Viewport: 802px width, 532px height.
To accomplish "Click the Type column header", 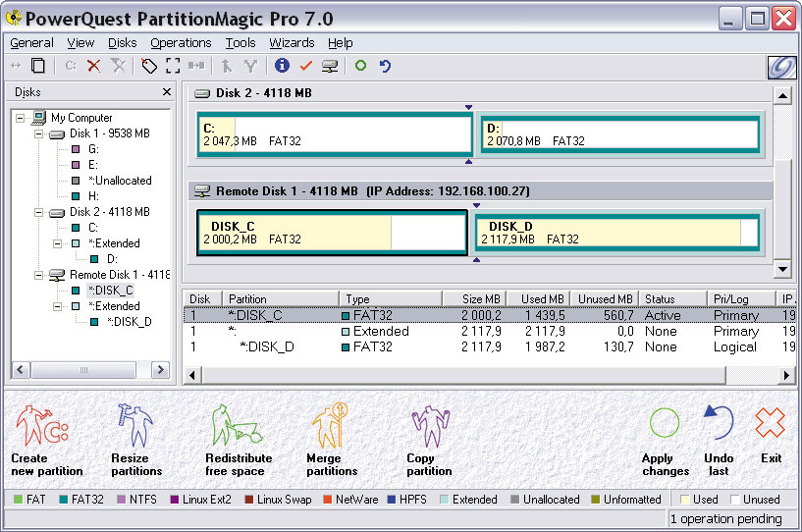I will click(x=391, y=298).
